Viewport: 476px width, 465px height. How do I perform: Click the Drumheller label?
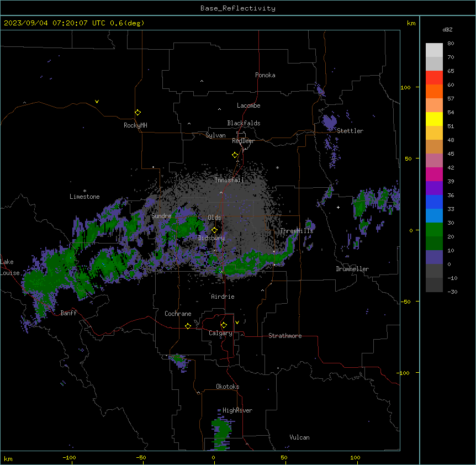(x=352, y=269)
